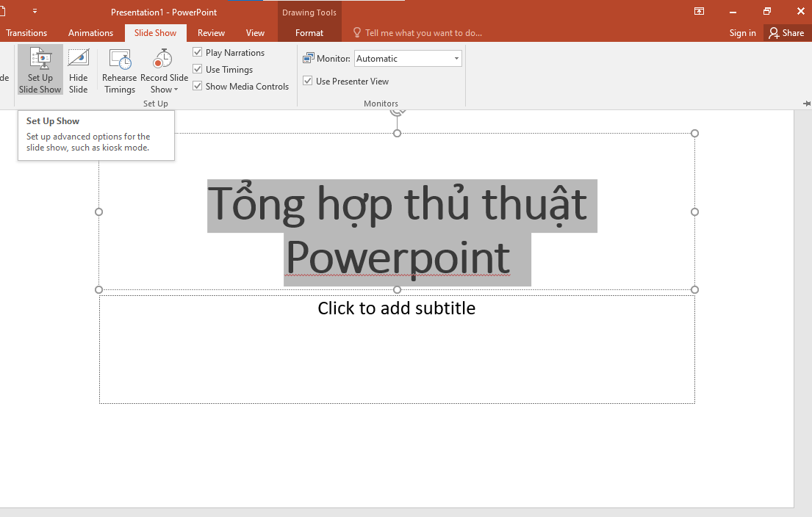Screen dimensions: 812x517
Task: Toggle Use Timings checkbox
Action: (197, 69)
